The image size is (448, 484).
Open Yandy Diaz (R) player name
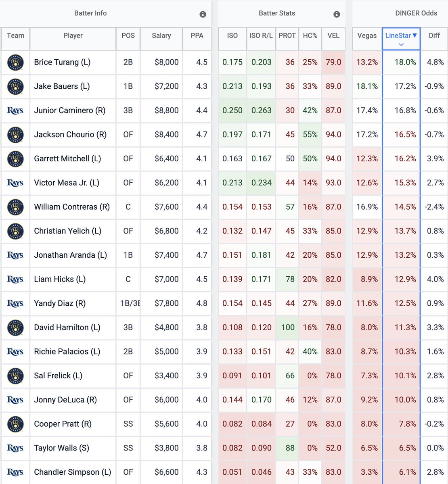(60, 303)
